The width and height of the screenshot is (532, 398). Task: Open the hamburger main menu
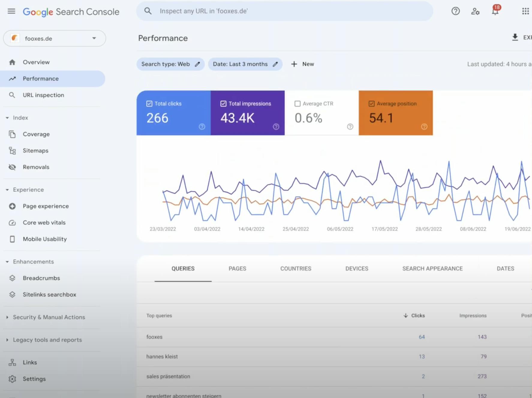pos(11,11)
